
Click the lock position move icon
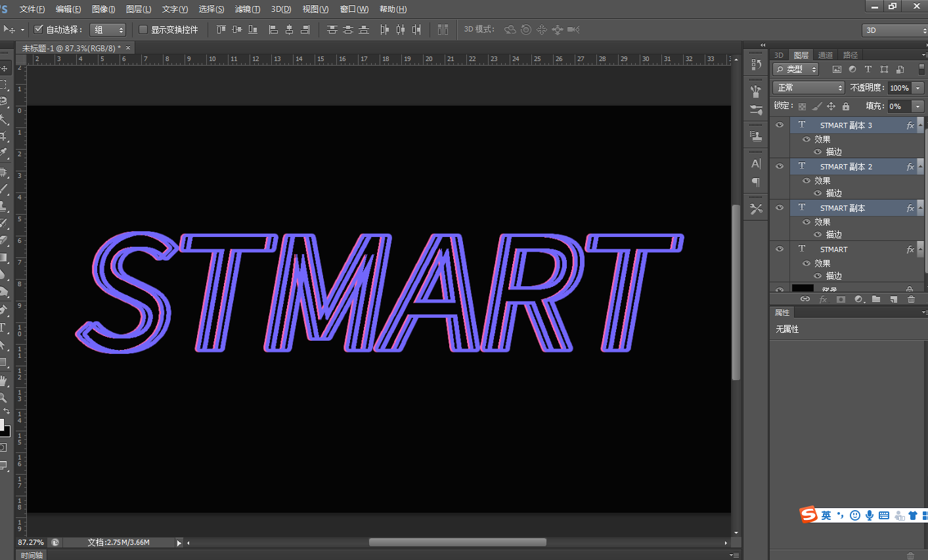[831, 106]
